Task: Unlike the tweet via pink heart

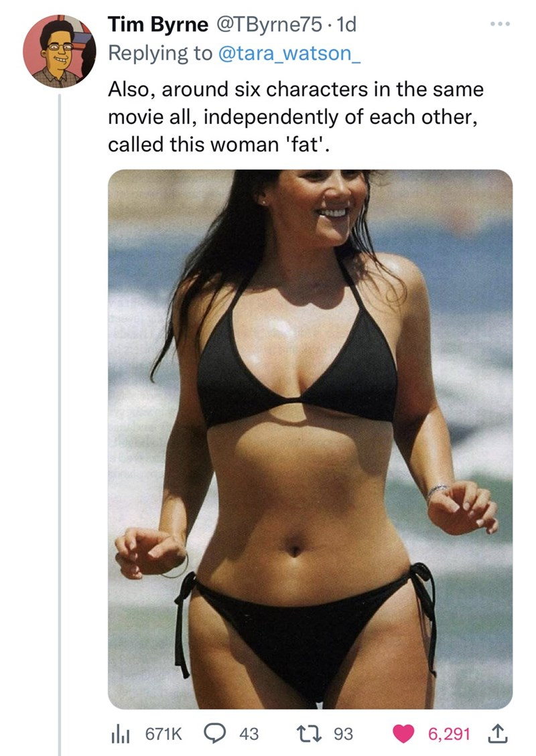Action: tap(404, 734)
